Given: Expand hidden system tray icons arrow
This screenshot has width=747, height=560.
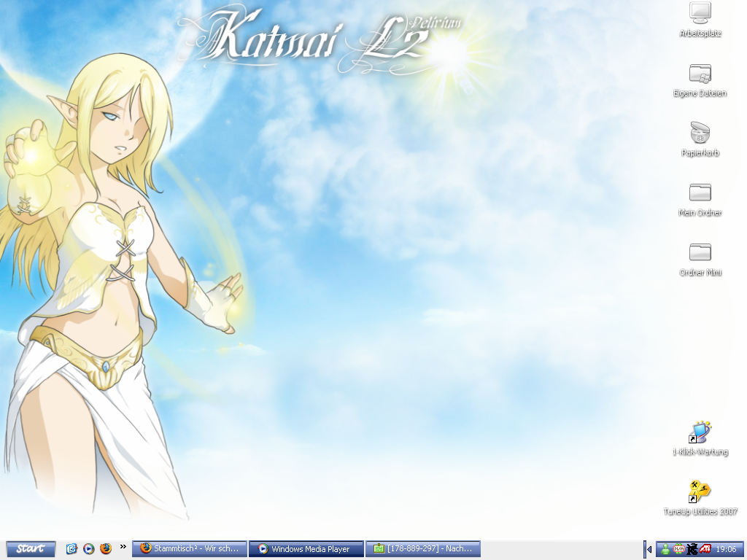Looking at the screenshot, I should (x=649, y=549).
